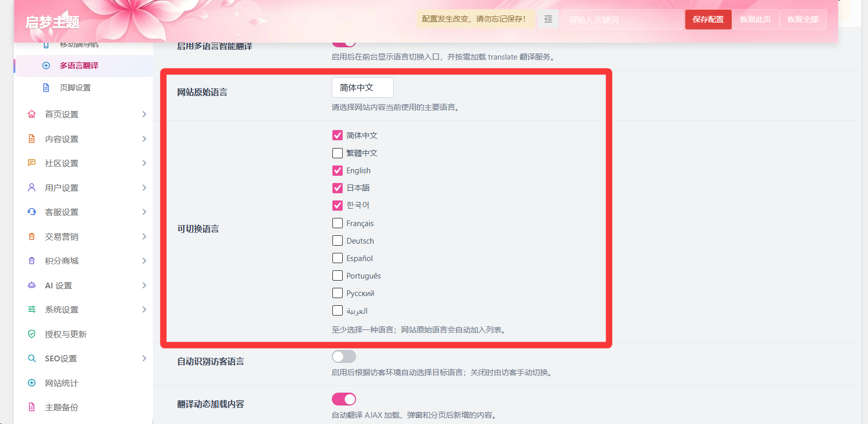Image resolution: width=868 pixels, height=424 pixels.
Task: Click the document icon beside 内容设置
Action: tap(32, 139)
